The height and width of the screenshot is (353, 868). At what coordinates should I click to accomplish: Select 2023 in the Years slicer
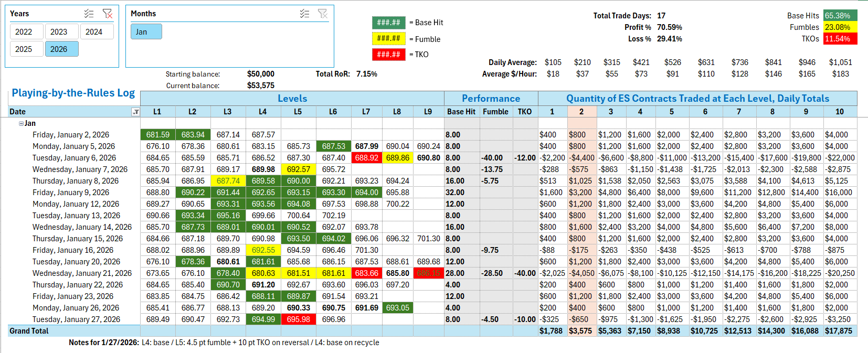point(59,32)
